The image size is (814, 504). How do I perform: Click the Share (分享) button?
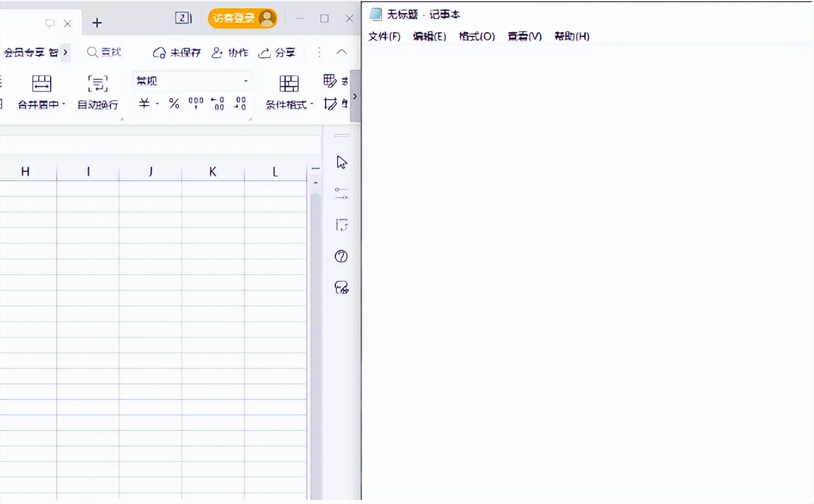point(277,53)
